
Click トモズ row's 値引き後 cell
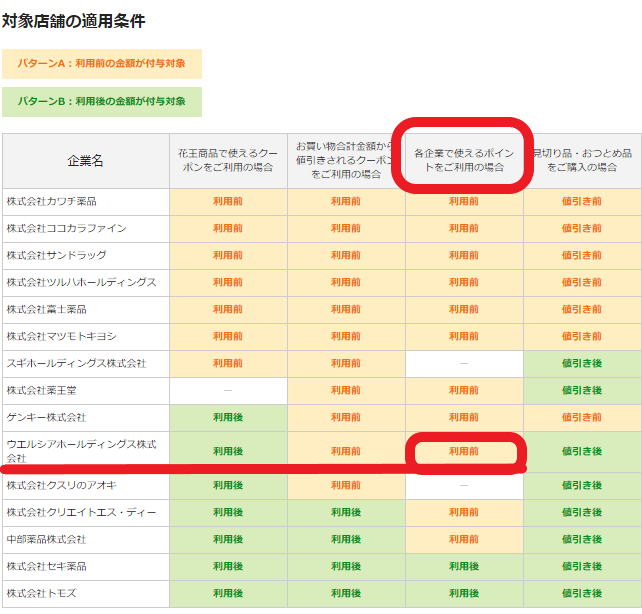tap(582, 594)
